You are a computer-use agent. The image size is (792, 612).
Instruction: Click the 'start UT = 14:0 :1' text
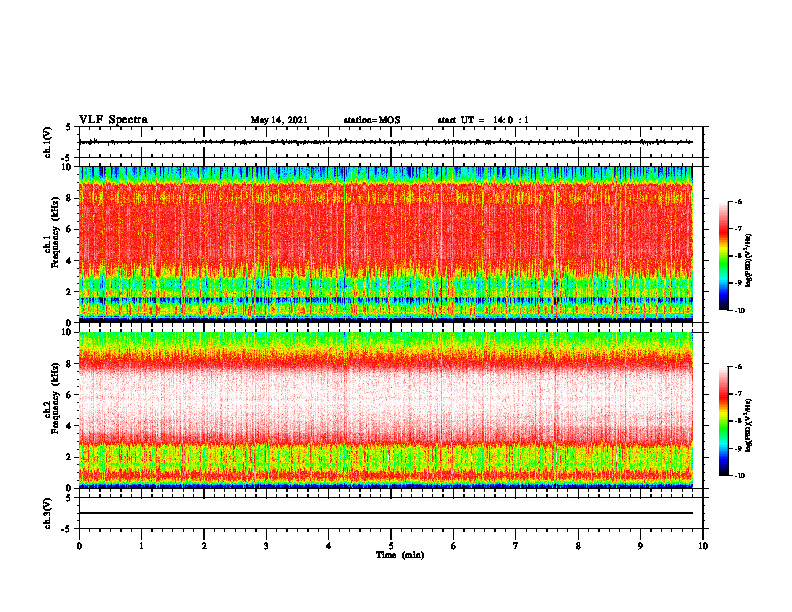pos(483,120)
